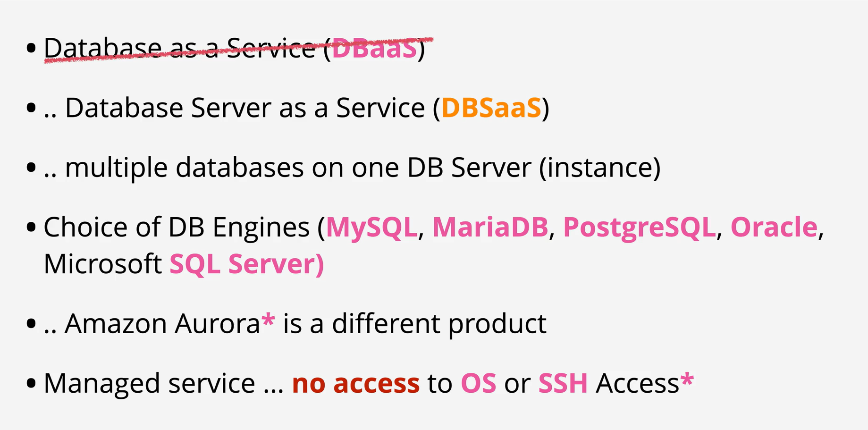Click the pink SSH word
The image size is (868, 430).
[x=563, y=383]
